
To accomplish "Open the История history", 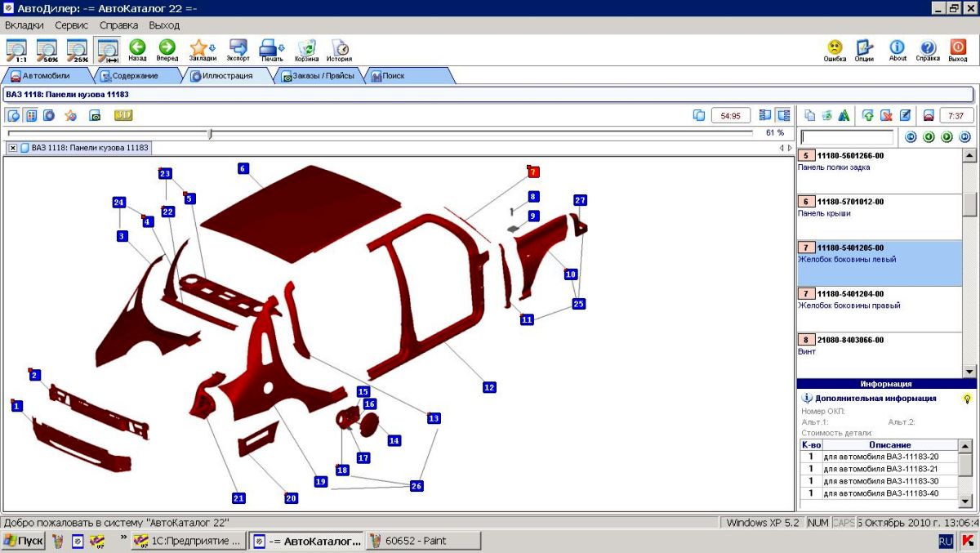I will [x=340, y=50].
